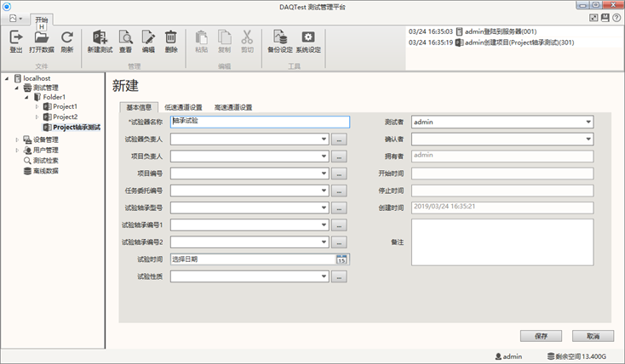Click the 保存 save button

pos(541,336)
